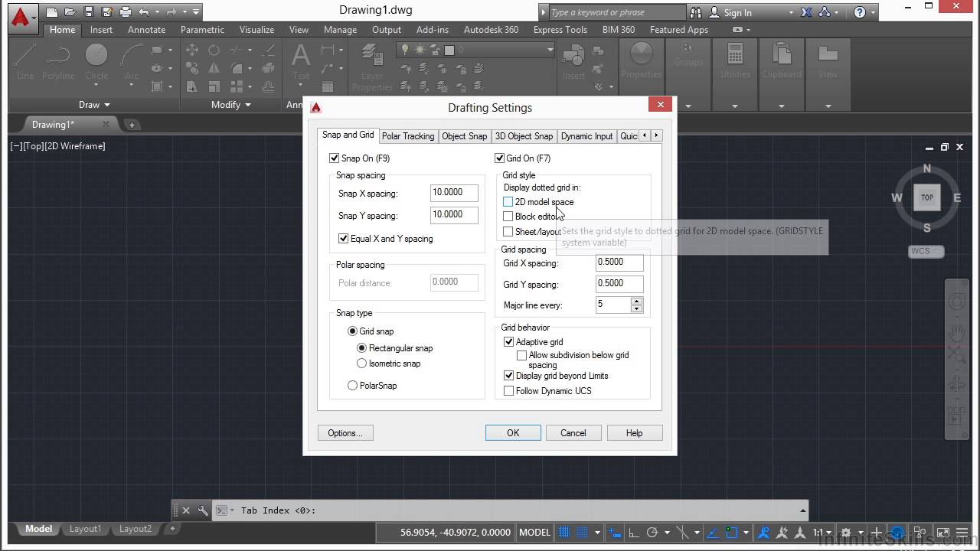The image size is (980, 551).
Task: Expand the Draw panel flyout
Action: tap(95, 105)
